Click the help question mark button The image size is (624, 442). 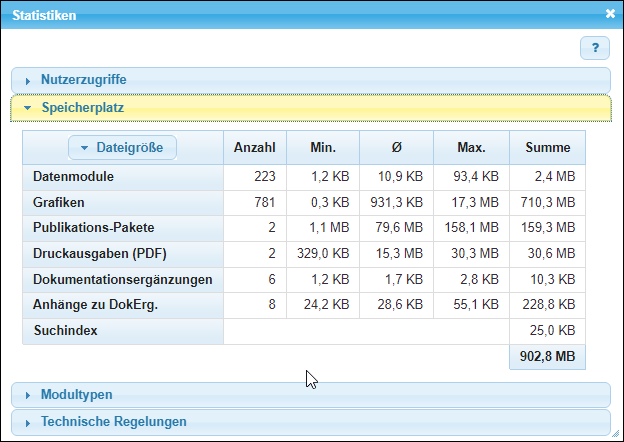point(594,47)
